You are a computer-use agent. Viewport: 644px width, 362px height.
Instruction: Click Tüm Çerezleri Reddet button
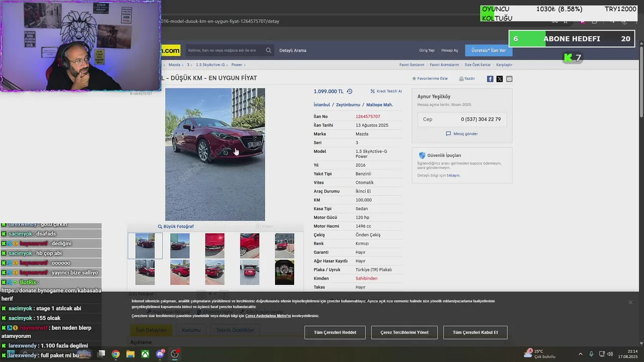click(335, 332)
